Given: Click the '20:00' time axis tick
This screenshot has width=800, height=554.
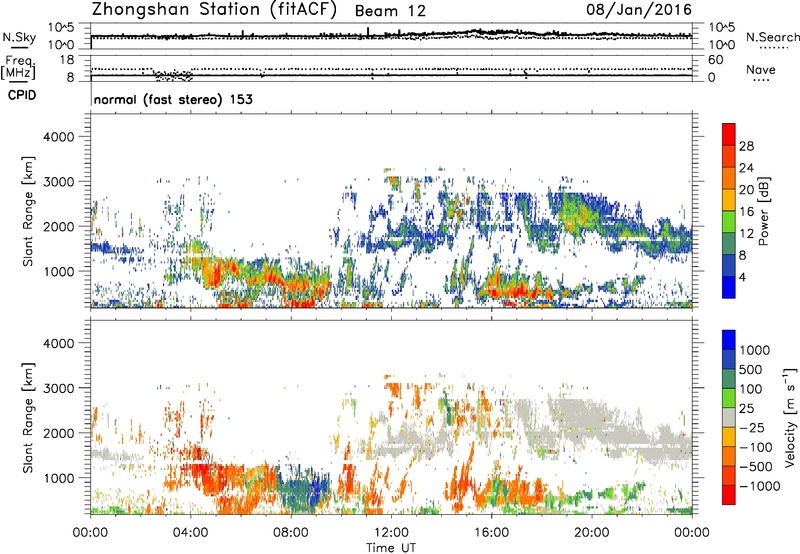Looking at the screenshot, I should [591, 533].
